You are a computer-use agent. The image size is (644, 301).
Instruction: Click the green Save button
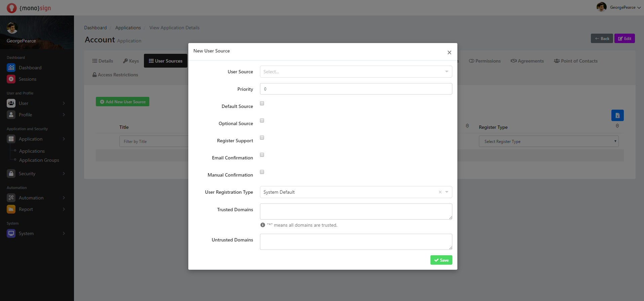click(x=441, y=260)
